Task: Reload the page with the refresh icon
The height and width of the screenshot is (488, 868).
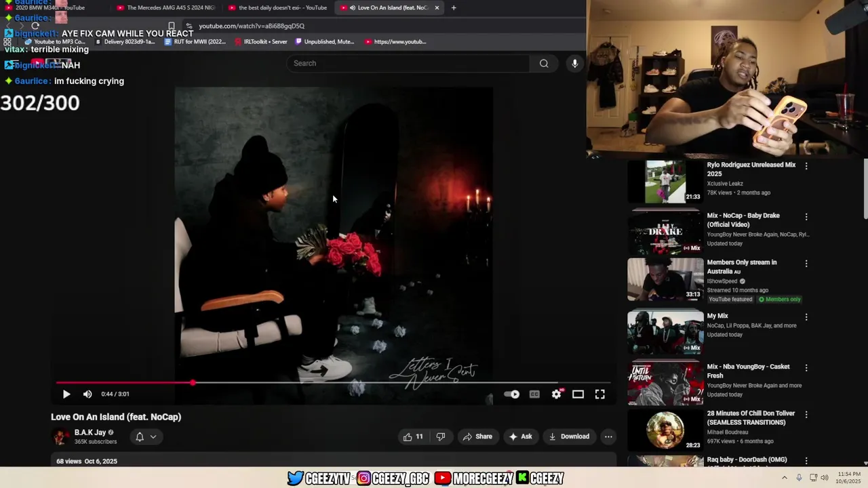Action: click(35, 26)
